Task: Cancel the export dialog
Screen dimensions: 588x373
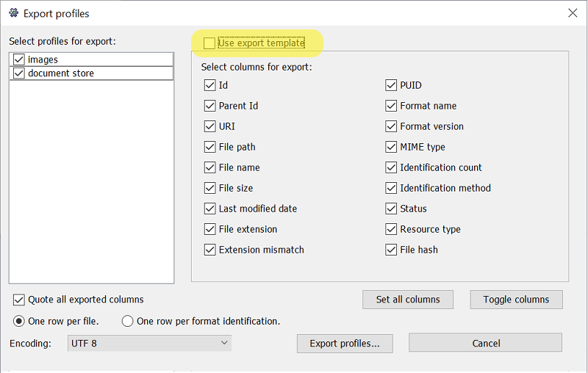Action: coord(486,343)
